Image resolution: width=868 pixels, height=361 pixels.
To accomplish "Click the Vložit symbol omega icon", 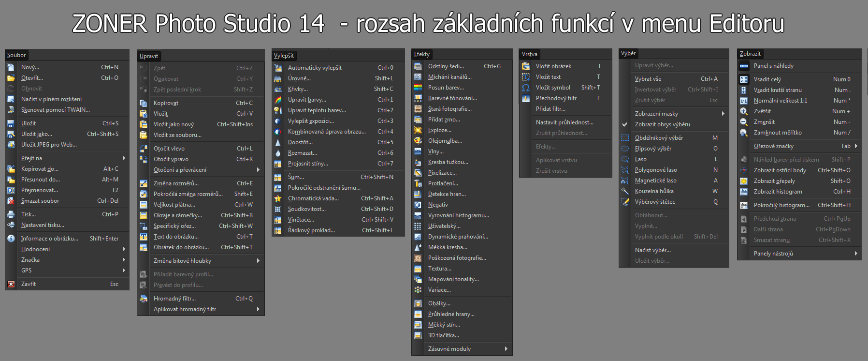I will [526, 88].
